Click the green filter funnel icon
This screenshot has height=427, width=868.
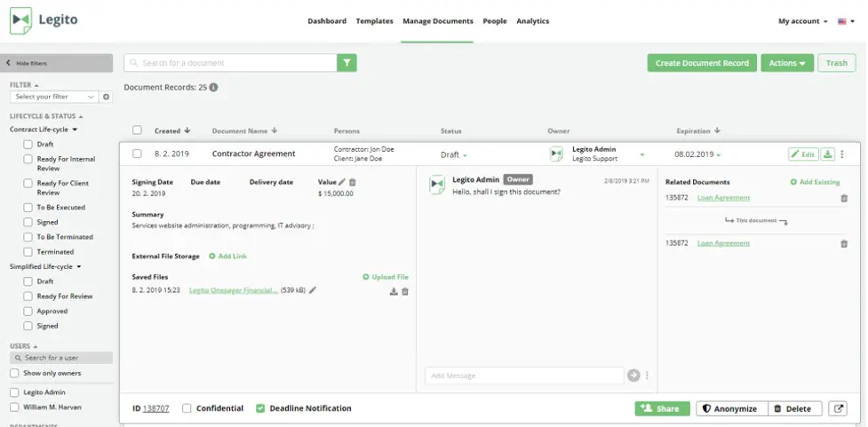click(347, 63)
